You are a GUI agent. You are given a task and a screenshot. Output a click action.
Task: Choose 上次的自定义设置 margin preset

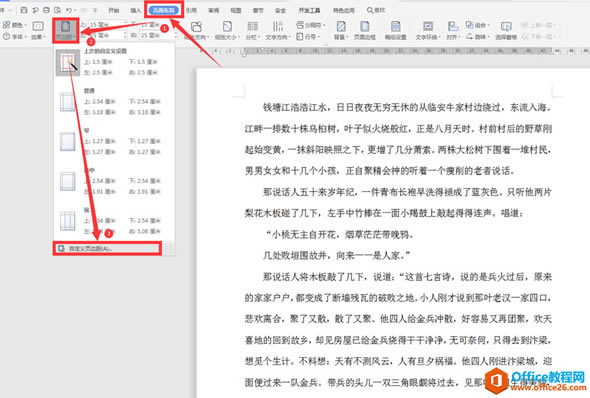(x=114, y=62)
